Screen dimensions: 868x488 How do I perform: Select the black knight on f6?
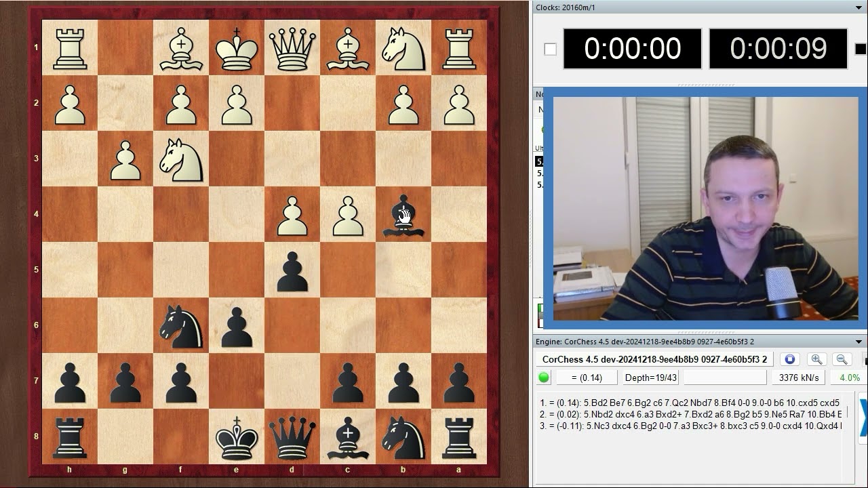point(181,326)
